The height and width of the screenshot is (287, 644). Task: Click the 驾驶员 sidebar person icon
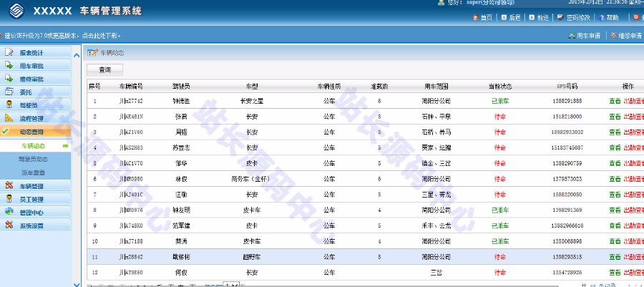[x=9, y=105]
